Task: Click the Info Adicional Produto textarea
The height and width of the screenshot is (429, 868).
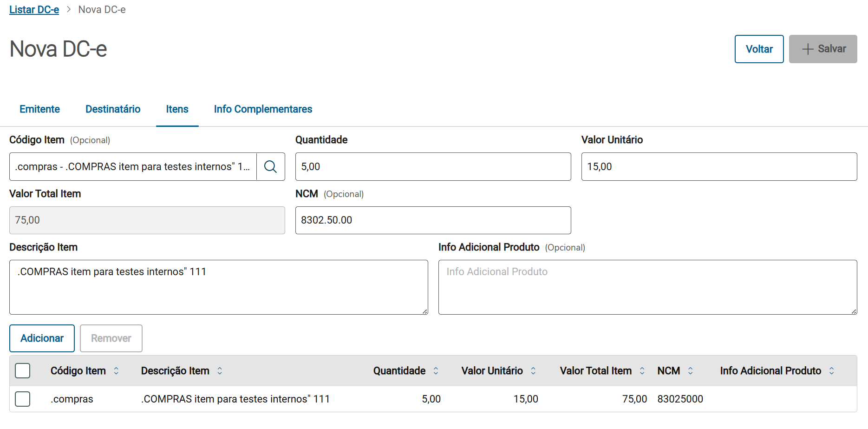Action: [x=647, y=287]
